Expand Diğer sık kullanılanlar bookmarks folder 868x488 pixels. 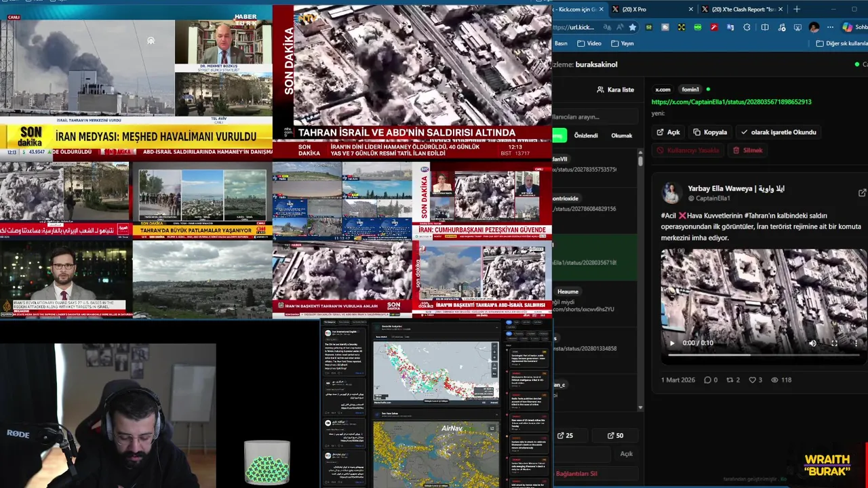[x=842, y=43]
